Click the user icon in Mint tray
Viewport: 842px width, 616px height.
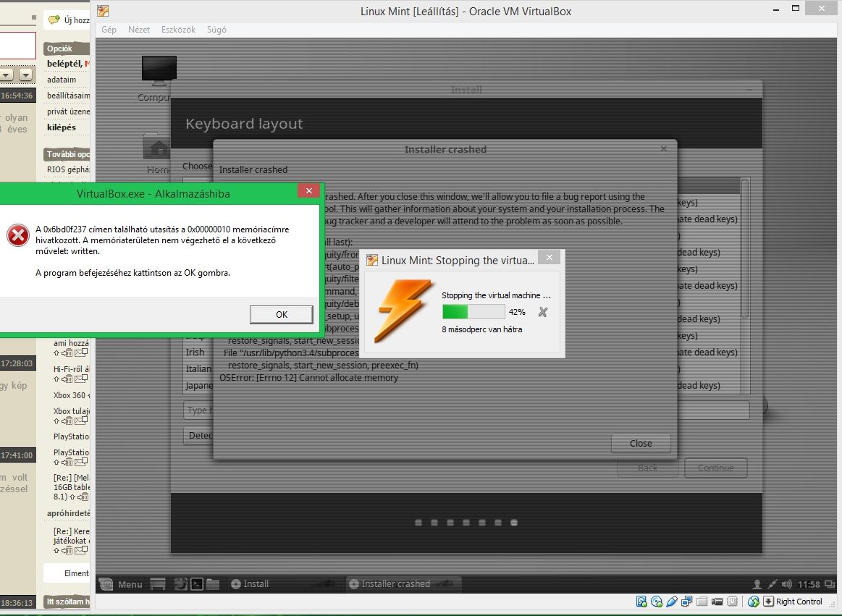tap(757, 584)
